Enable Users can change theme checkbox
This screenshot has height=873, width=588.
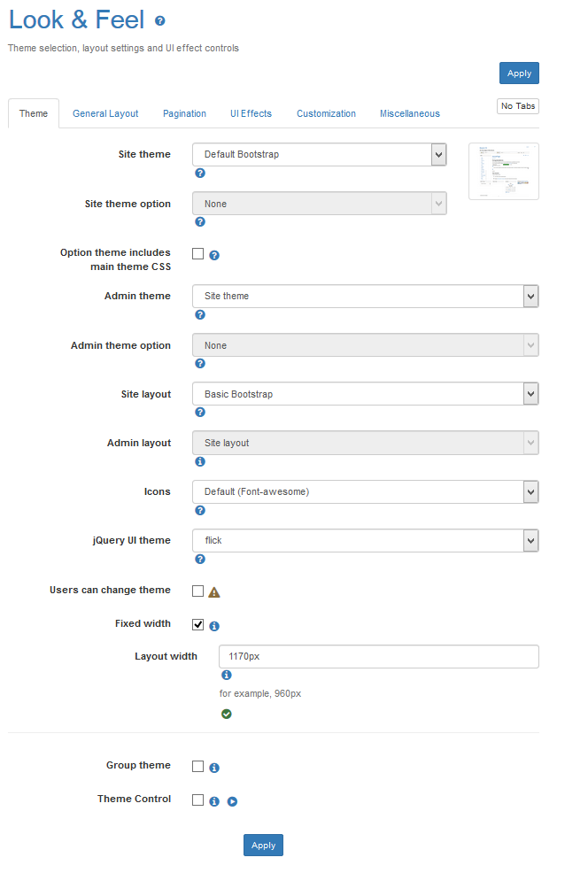(198, 591)
